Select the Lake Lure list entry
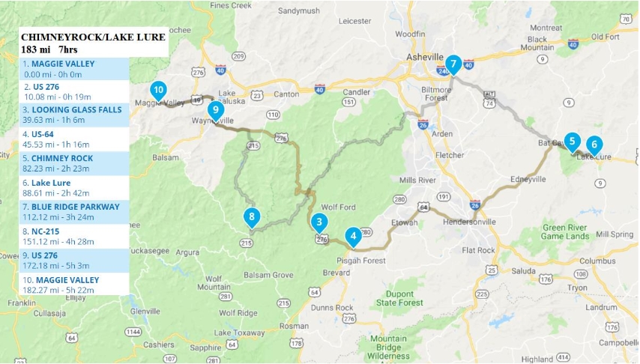Viewport: 640px width, 364px height. [74, 188]
